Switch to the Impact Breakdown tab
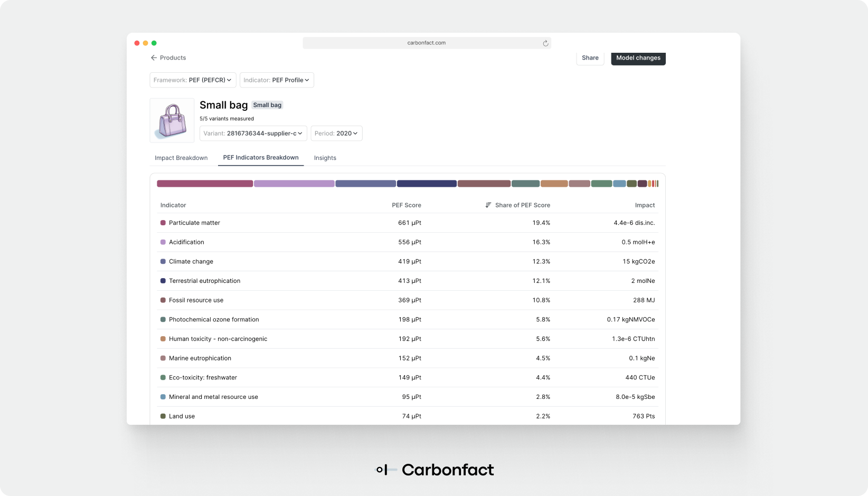Viewport: 868px width, 496px height. [181, 158]
